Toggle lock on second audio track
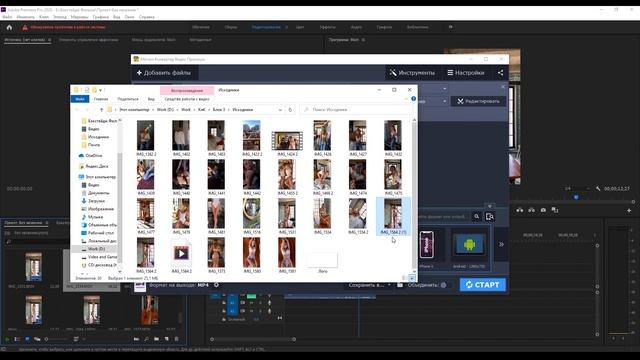 click(224, 311)
